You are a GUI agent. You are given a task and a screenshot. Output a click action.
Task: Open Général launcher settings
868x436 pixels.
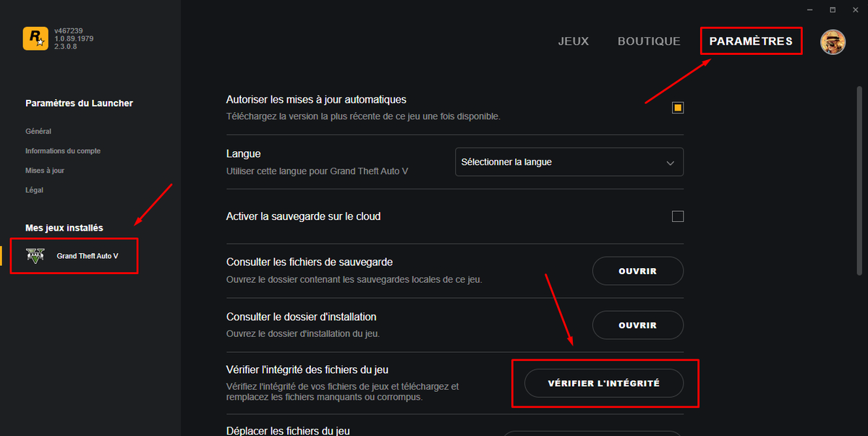(x=38, y=132)
